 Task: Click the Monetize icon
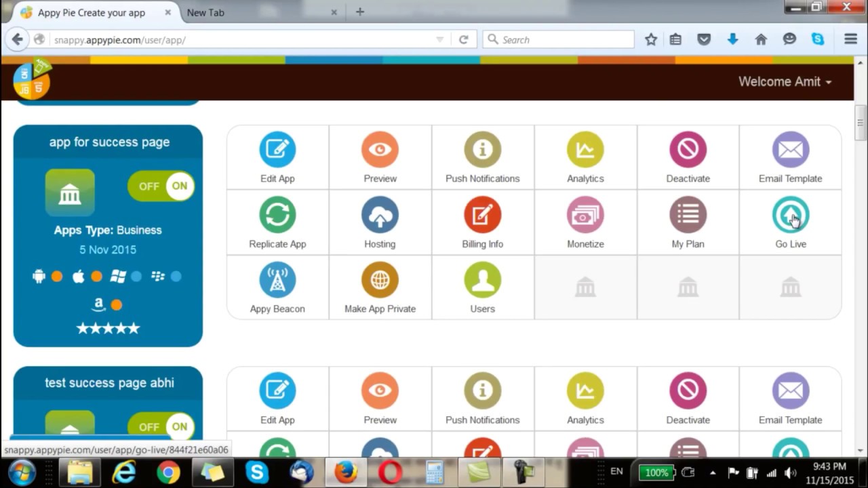pos(585,215)
